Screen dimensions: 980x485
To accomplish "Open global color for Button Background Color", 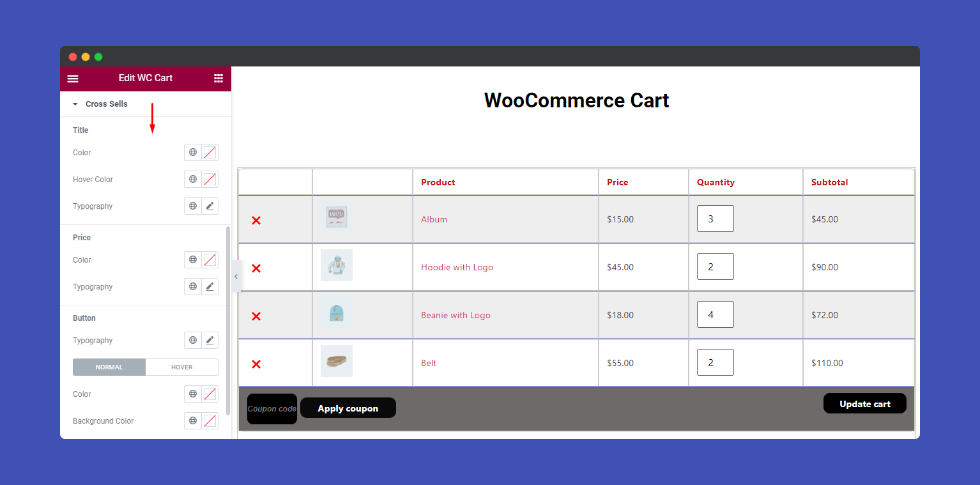I will point(193,421).
